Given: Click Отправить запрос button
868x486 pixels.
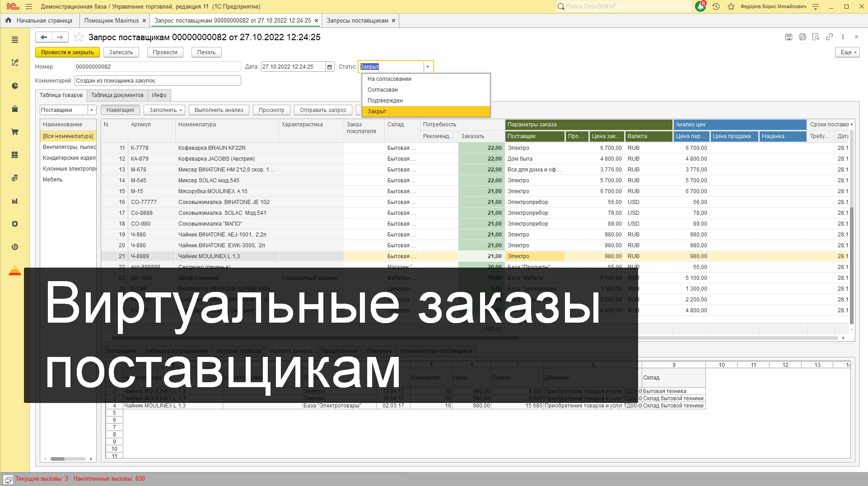Looking at the screenshot, I should click(323, 110).
